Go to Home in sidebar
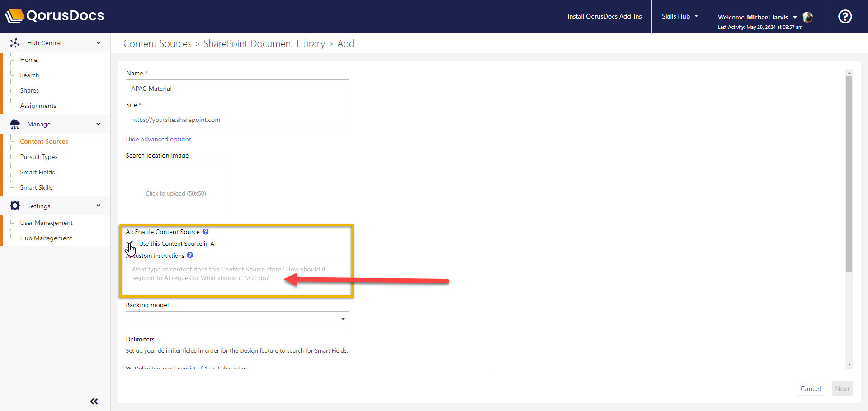Viewport: 868px width, 411px height. point(28,60)
